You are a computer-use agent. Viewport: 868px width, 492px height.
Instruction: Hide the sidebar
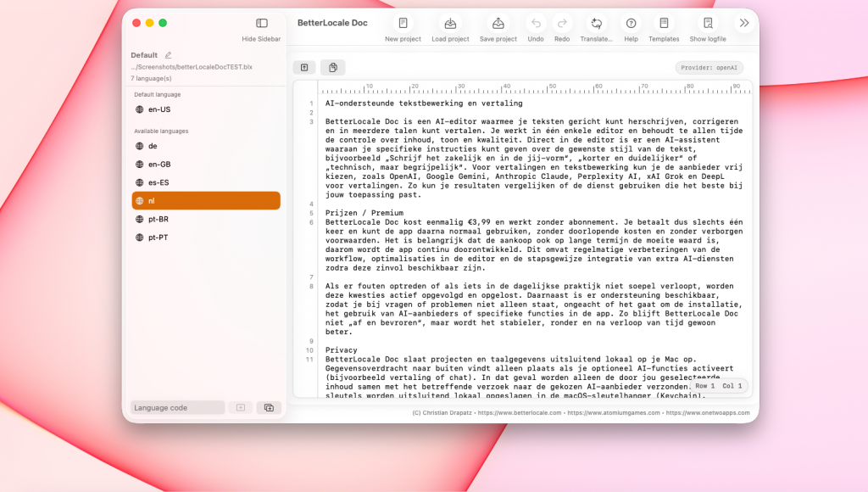(262, 24)
